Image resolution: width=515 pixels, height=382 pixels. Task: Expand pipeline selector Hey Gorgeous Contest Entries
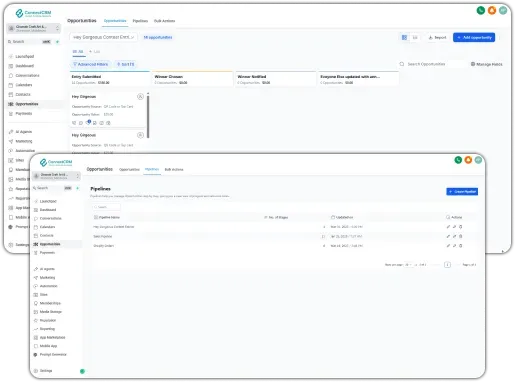[103, 37]
